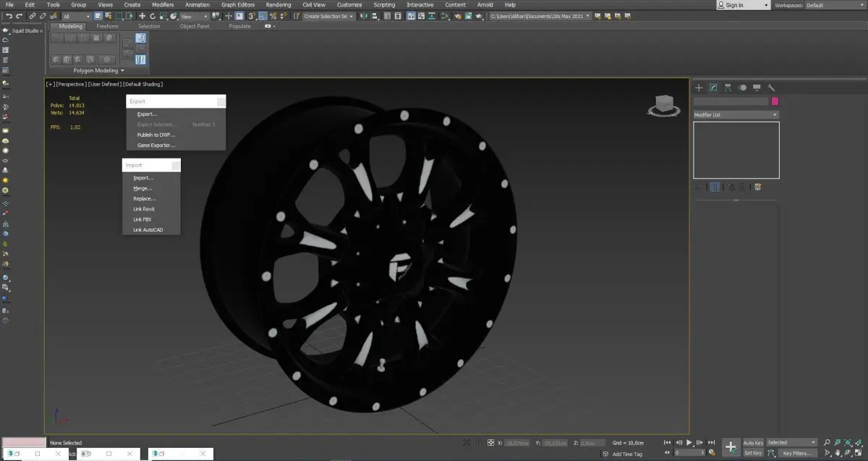Open the Arnold menu
This screenshot has width=868, height=461.
tap(485, 4)
